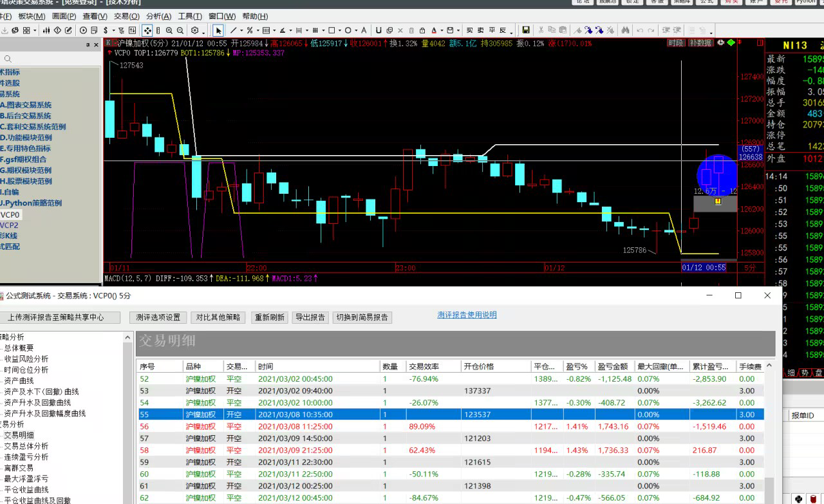This screenshot has height=504, width=824.
Task: Click the zoom out magnifier icon
Action: click(x=180, y=30)
